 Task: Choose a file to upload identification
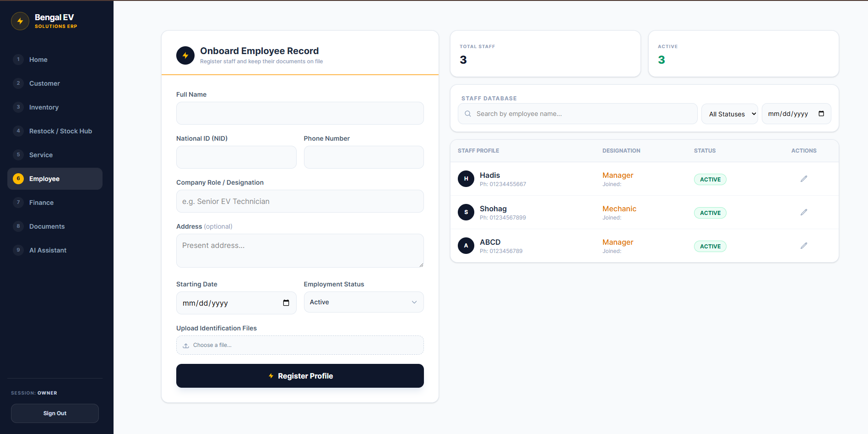(300, 345)
